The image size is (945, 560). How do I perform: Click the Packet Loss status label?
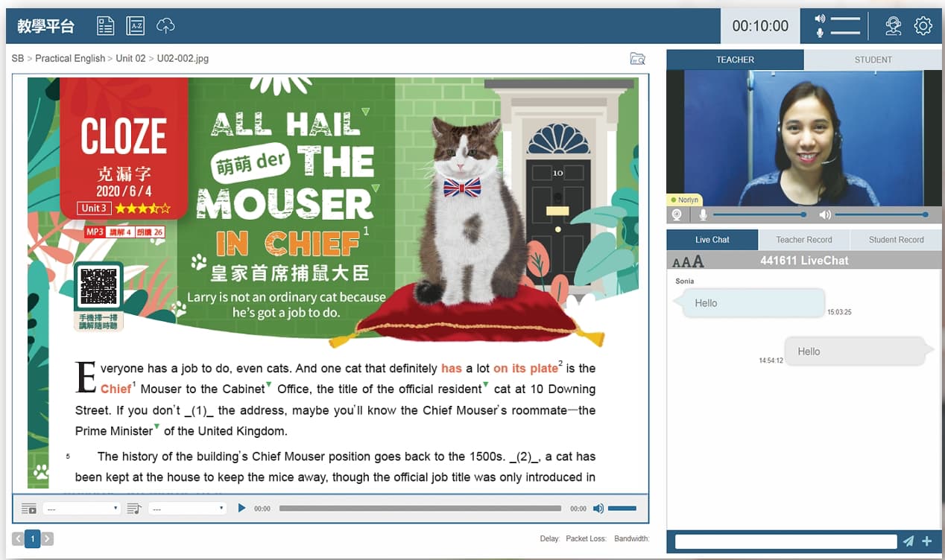click(x=587, y=538)
